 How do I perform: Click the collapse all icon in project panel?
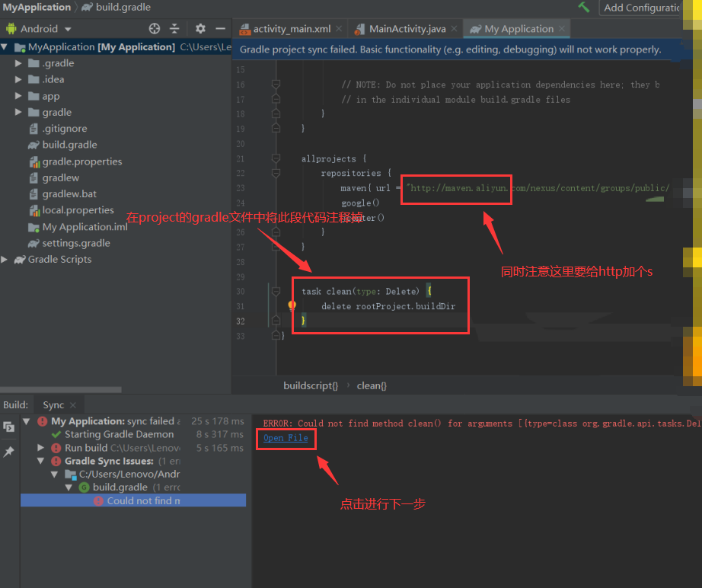tap(174, 29)
